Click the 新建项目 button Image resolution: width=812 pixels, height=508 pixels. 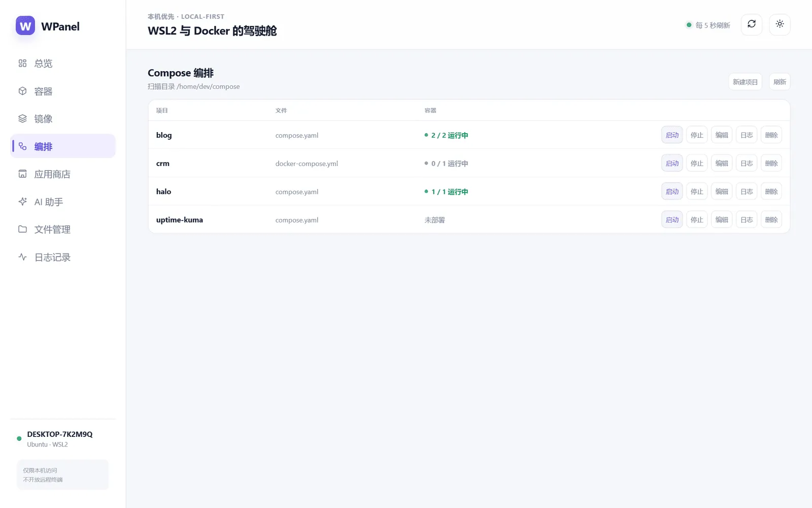(x=745, y=82)
